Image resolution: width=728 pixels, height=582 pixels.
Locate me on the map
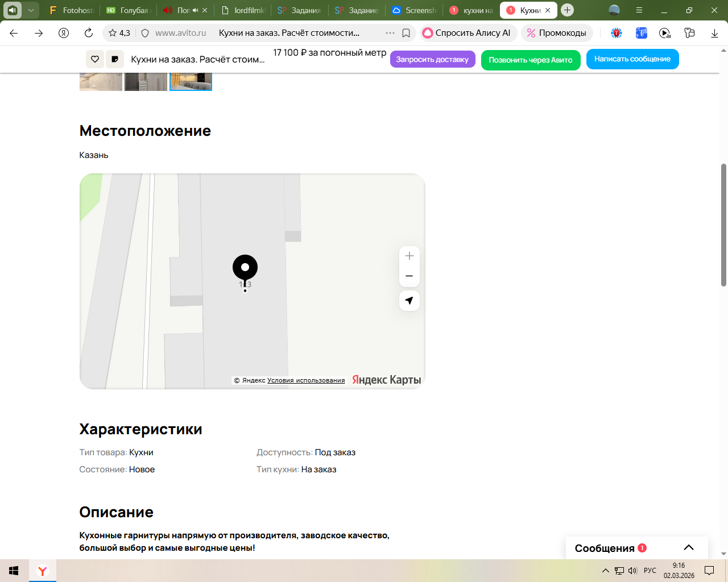tap(409, 301)
